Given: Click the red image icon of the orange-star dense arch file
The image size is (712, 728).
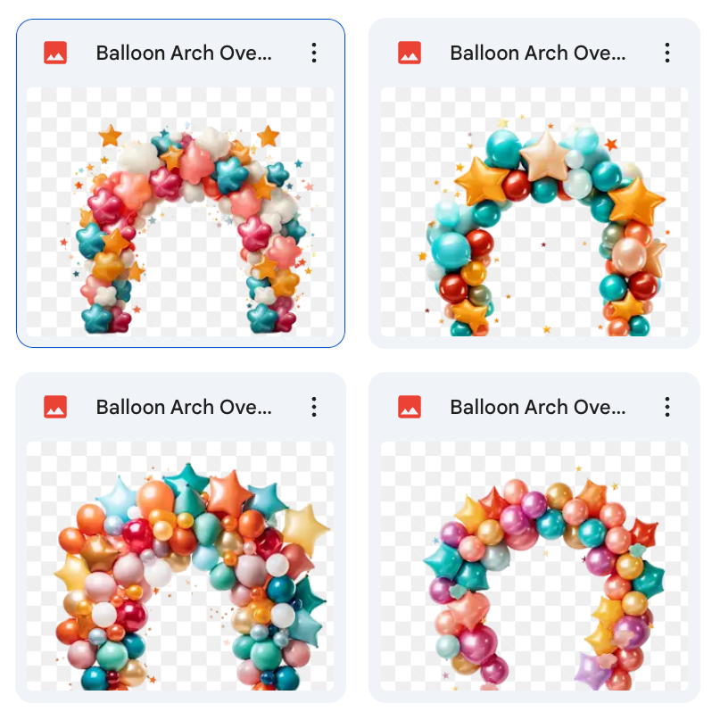Looking at the screenshot, I should [55, 407].
